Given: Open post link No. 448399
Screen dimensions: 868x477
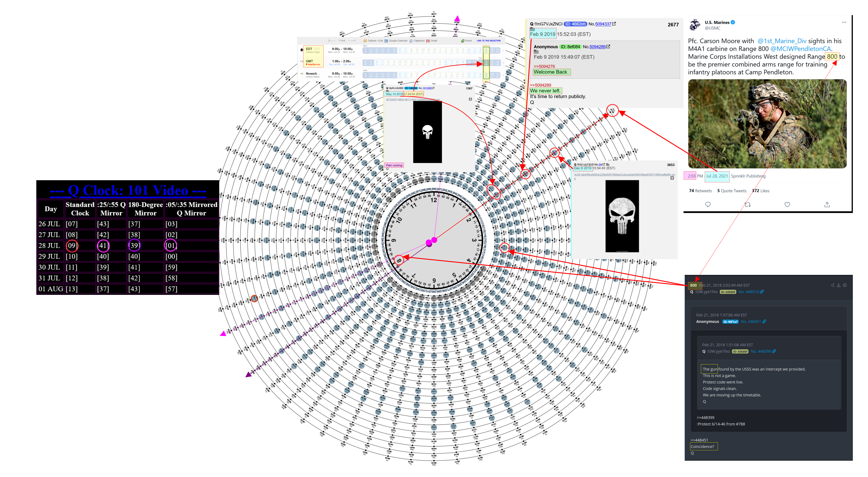Looking at the screenshot, I should tap(760, 351).
